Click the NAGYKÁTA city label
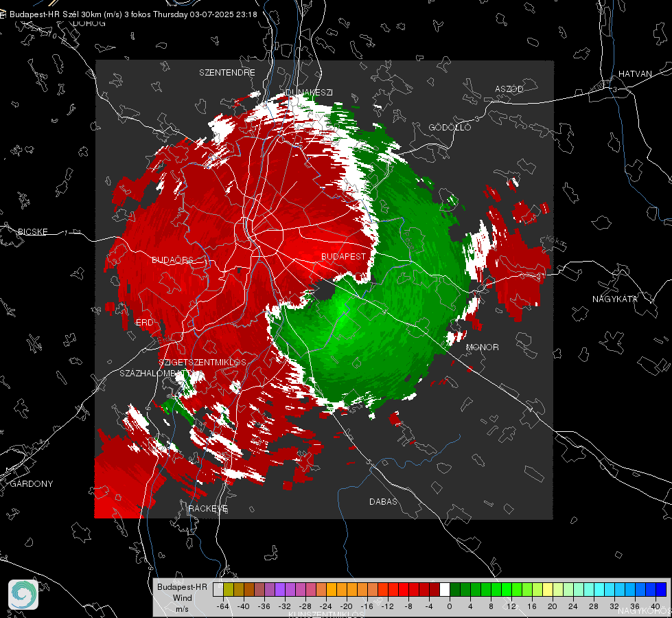The image size is (672, 618). (615, 299)
